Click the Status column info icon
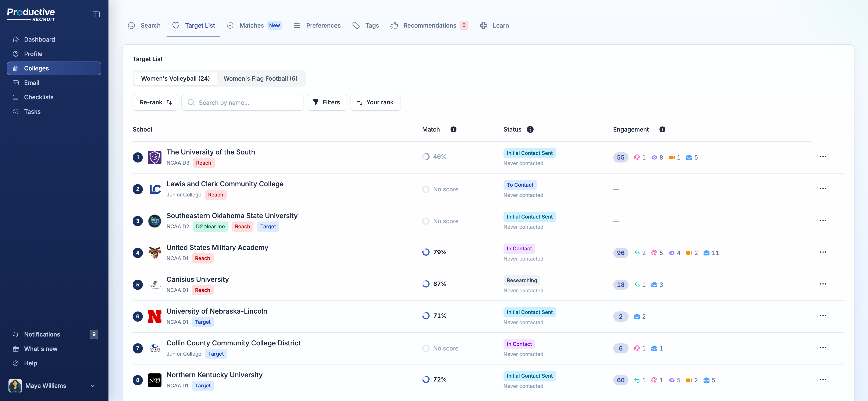 pos(530,129)
